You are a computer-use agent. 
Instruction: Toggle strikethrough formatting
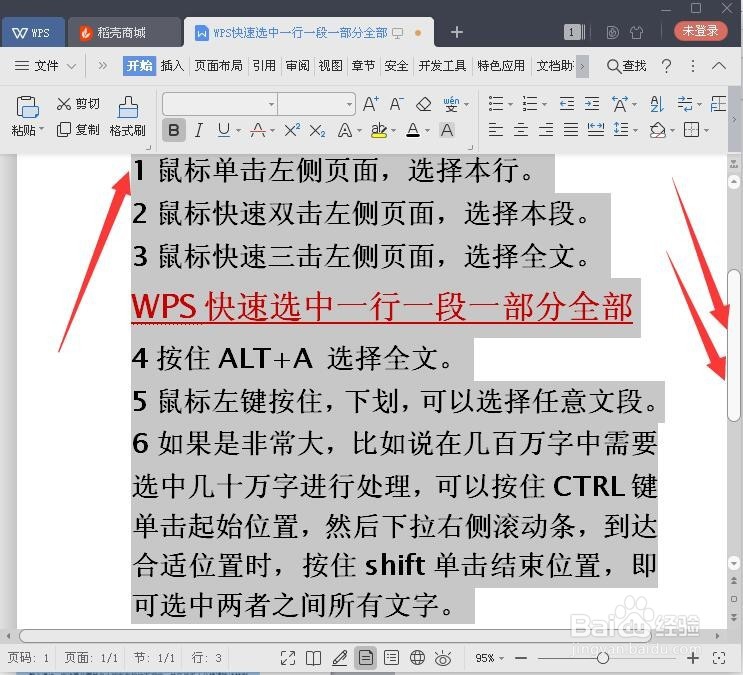click(258, 130)
